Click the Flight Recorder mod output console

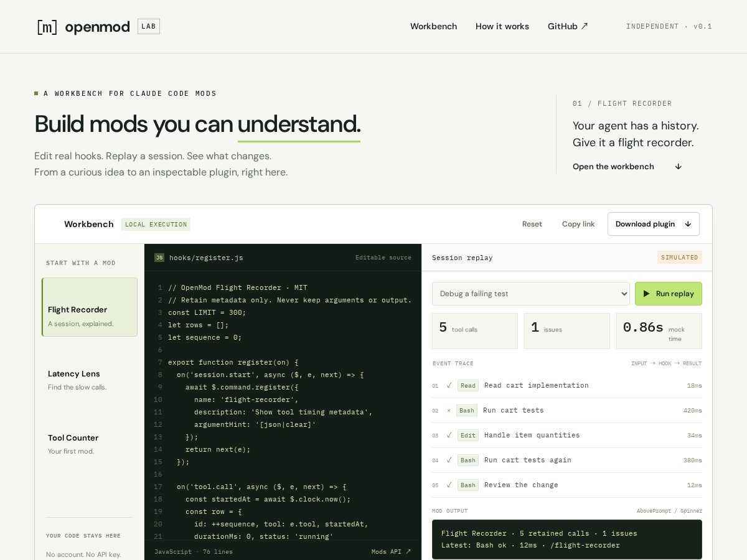(x=567, y=539)
